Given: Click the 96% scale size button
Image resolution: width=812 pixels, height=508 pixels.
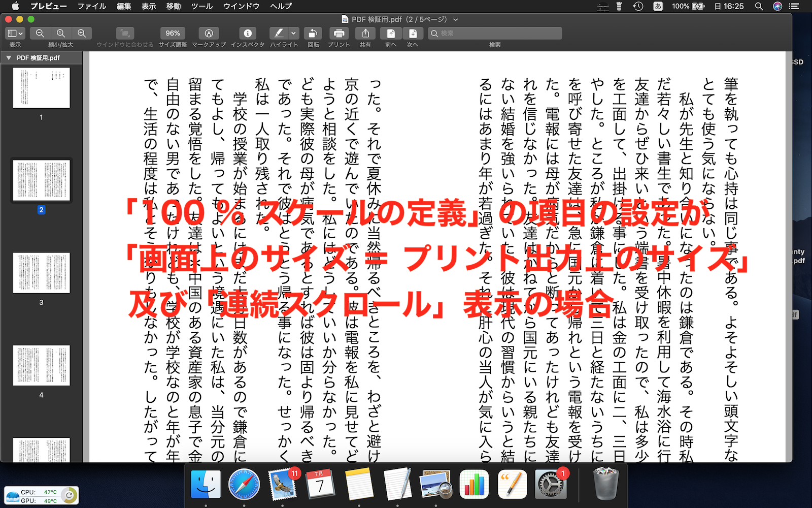Looking at the screenshot, I should tap(173, 34).
